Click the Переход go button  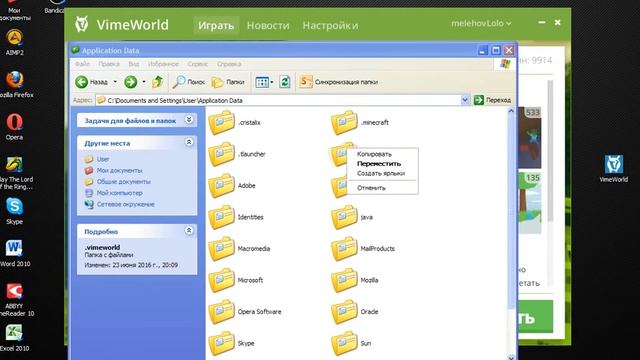[x=492, y=100]
